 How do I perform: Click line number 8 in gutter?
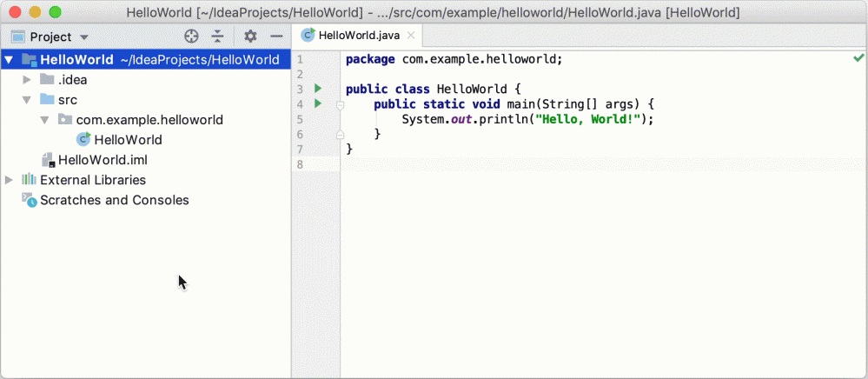[300, 164]
